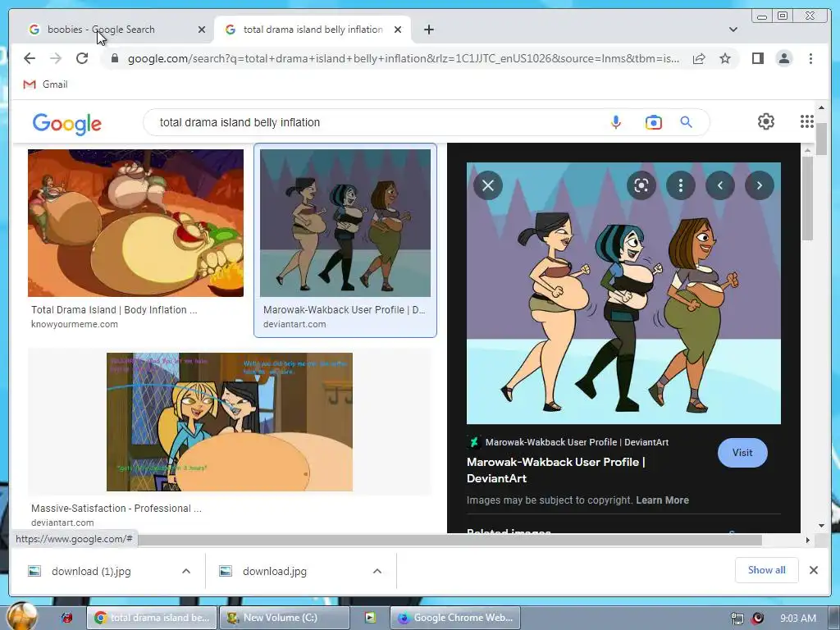
Task: Click the address bar URL
Action: click(403, 58)
